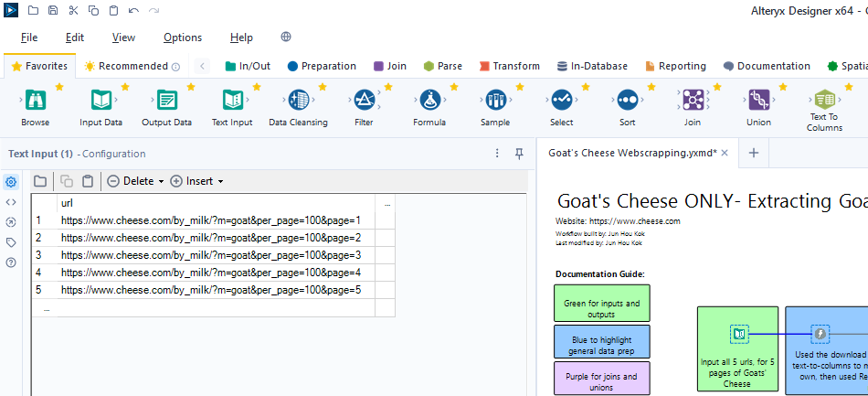Click the Text Input tool on canvas
Viewport: 868px width, 396px height.
tap(739, 334)
